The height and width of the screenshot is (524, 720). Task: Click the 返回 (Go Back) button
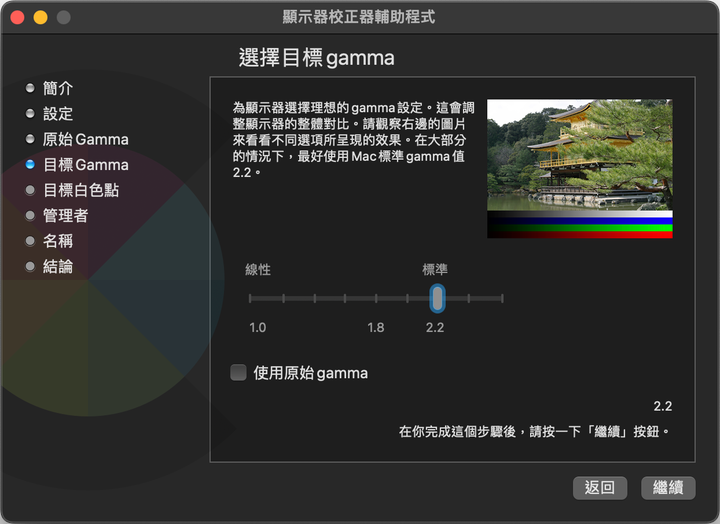[600, 487]
